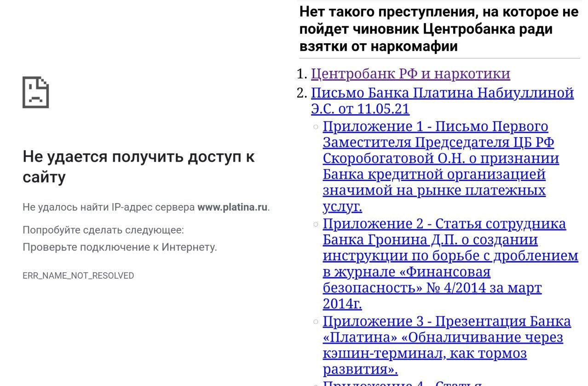Screen dimensions: 588x386
Task: Click the bullet marker beside Приложение 3
Action: coord(316,322)
